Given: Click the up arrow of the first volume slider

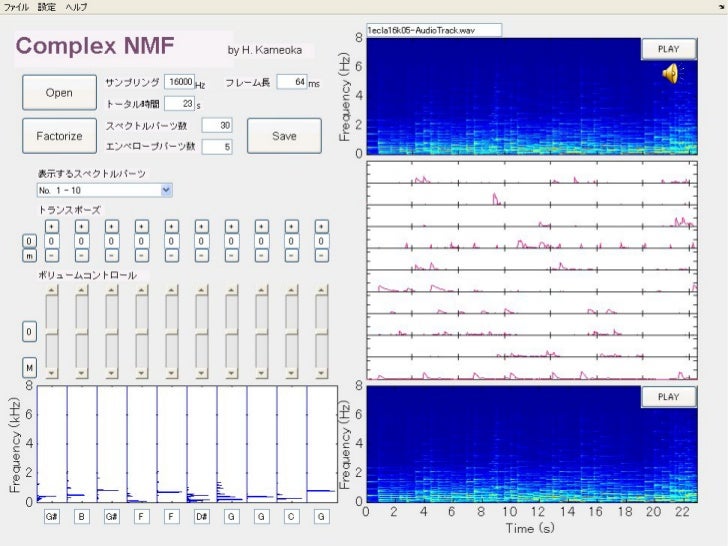Looking at the screenshot, I should pyautogui.click(x=51, y=291).
